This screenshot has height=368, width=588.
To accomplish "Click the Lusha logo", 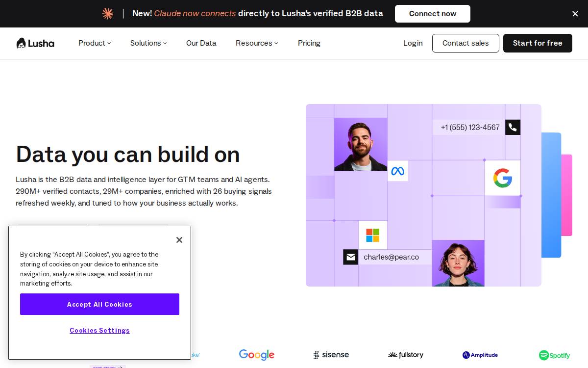I will pyautogui.click(x=35, y=43).
